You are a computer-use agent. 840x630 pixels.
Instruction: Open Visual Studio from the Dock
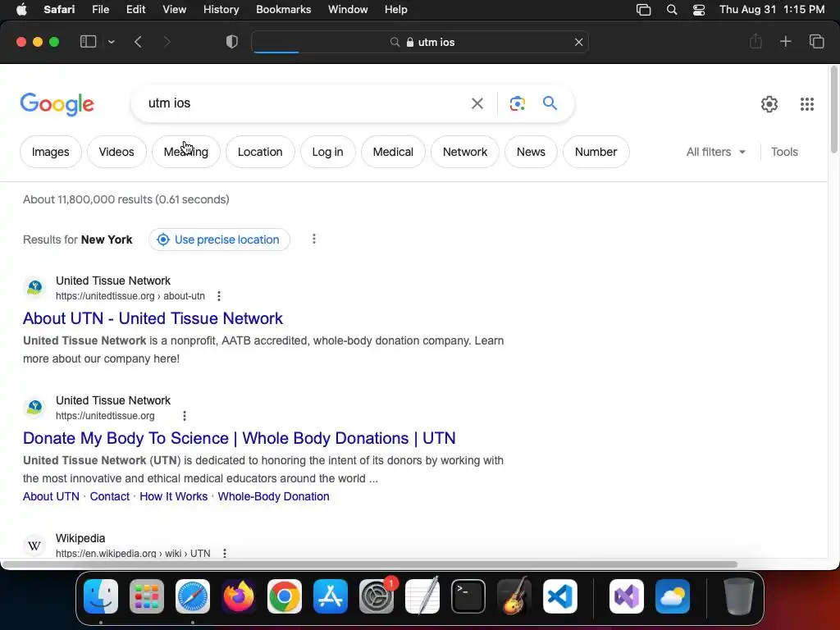point(627,596)
